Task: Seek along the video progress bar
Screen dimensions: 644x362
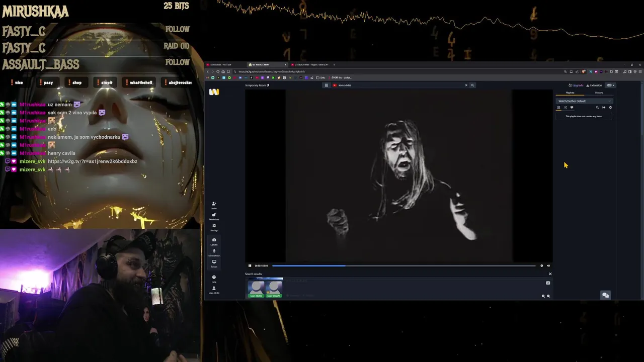Action: pyautogui.click(x=404, y=265)
